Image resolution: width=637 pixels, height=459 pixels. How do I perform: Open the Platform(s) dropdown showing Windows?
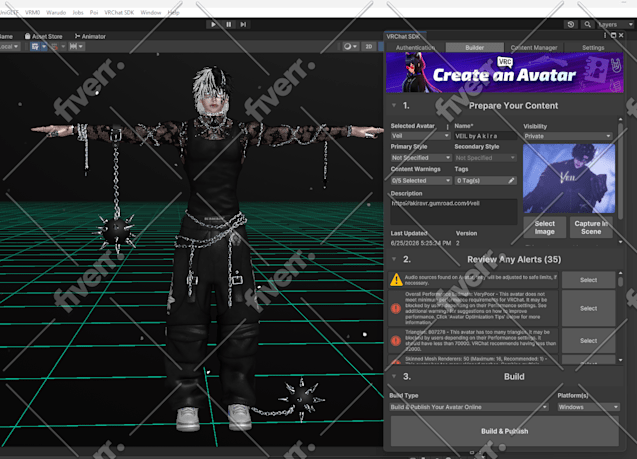pyautogui.click(x=588, y=407)
